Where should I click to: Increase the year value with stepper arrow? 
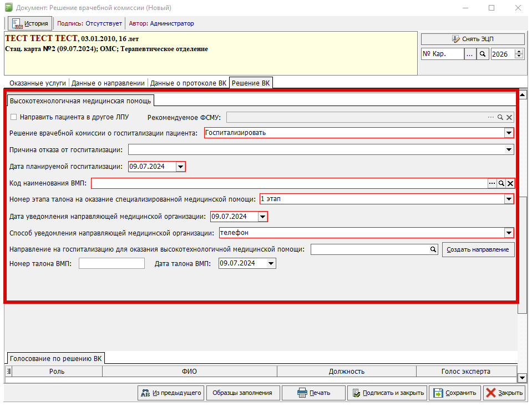point(519,52)
